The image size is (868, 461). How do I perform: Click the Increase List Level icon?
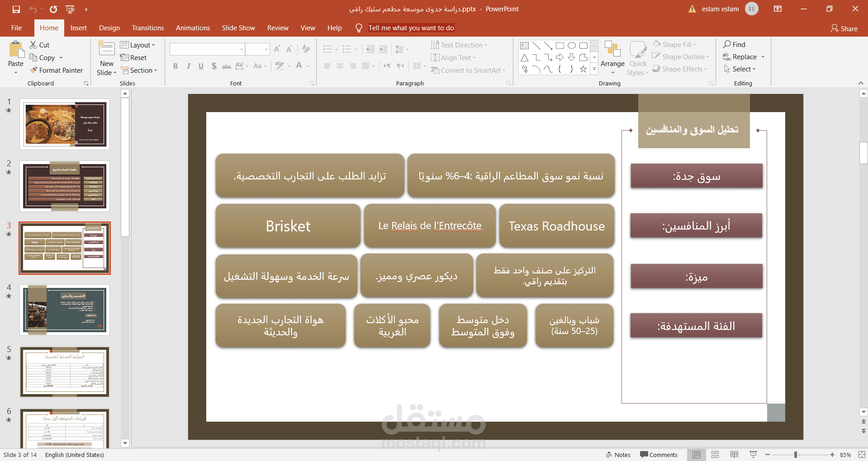point(383,49)
